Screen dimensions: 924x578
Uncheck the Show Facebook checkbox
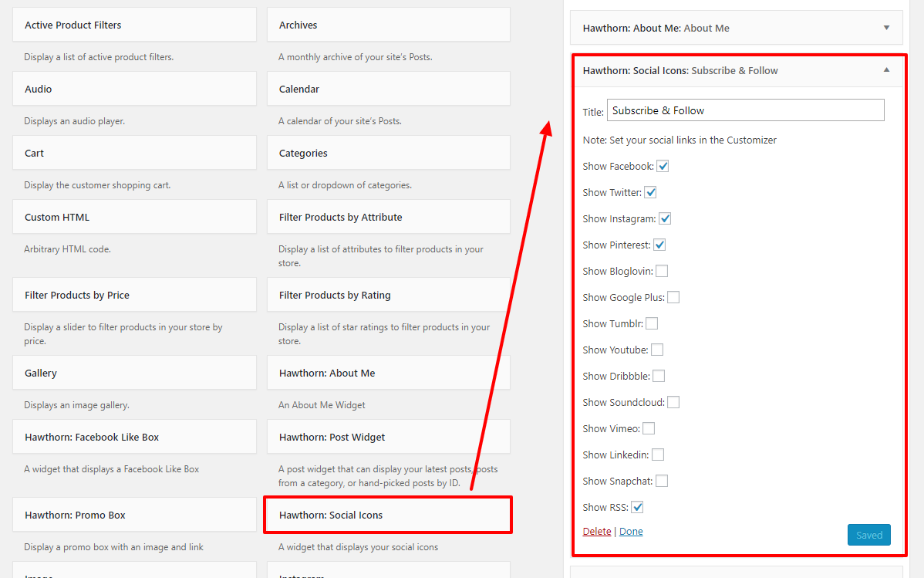click(x=663, y=166)
